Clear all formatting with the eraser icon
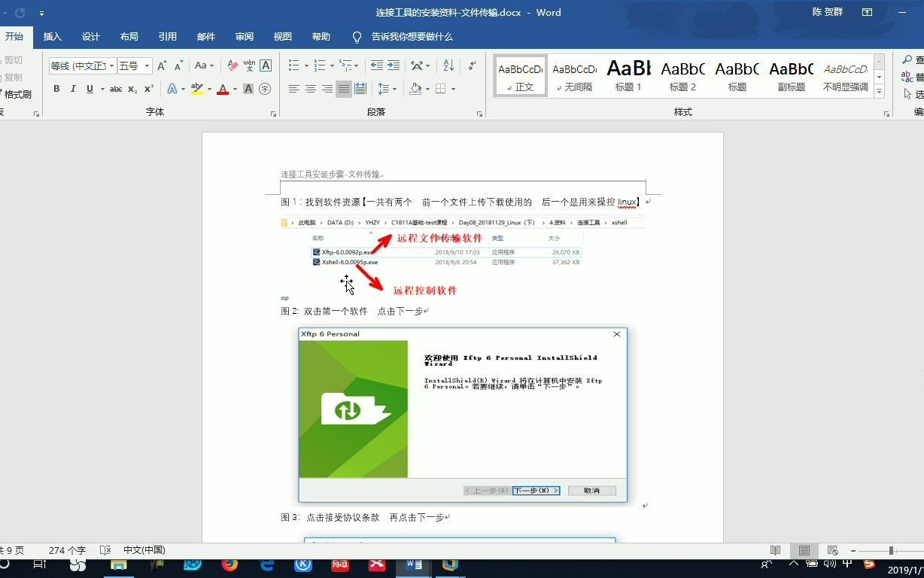The width and height of the screenshot is (924, 578). (x=232, y=67)
